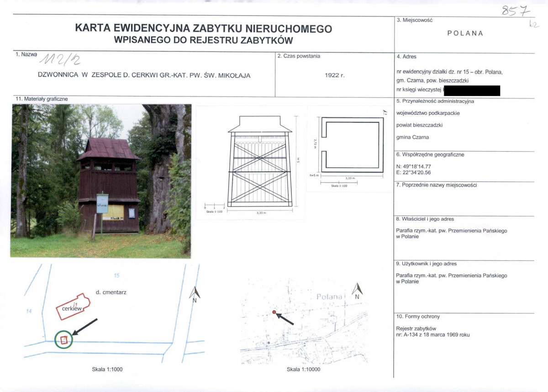
Task: Click the '11. Materiały graficzne' label
Action: pyautogui.click(x=42, y=99)
